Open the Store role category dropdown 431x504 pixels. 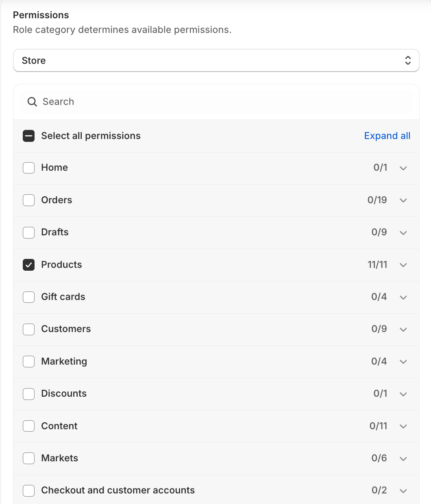[216, 61]
